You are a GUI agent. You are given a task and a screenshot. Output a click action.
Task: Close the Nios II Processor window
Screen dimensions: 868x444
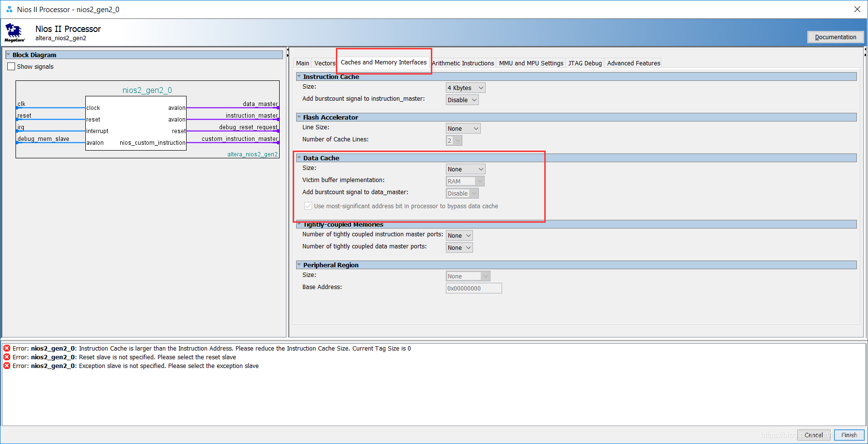(857, 9)
